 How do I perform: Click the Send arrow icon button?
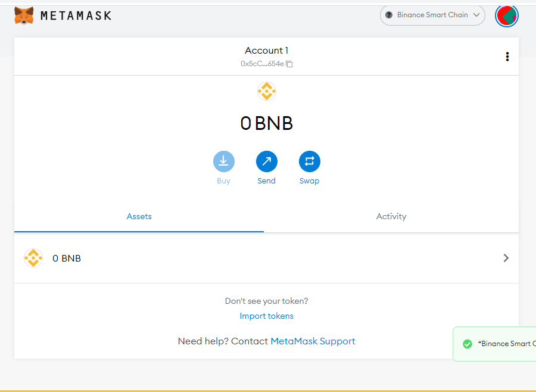(x=267, y=161)
